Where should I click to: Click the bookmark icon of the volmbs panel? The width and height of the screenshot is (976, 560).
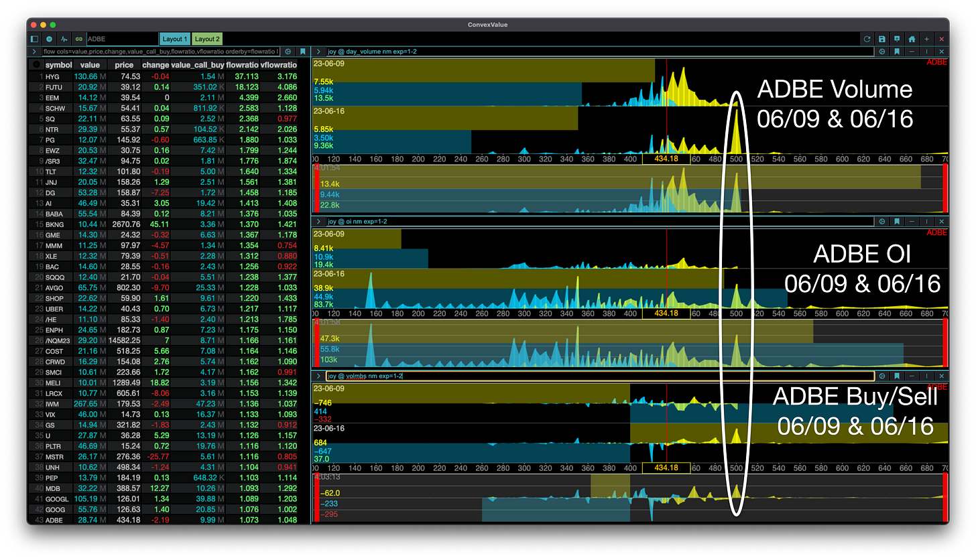(x=897, y=376)
